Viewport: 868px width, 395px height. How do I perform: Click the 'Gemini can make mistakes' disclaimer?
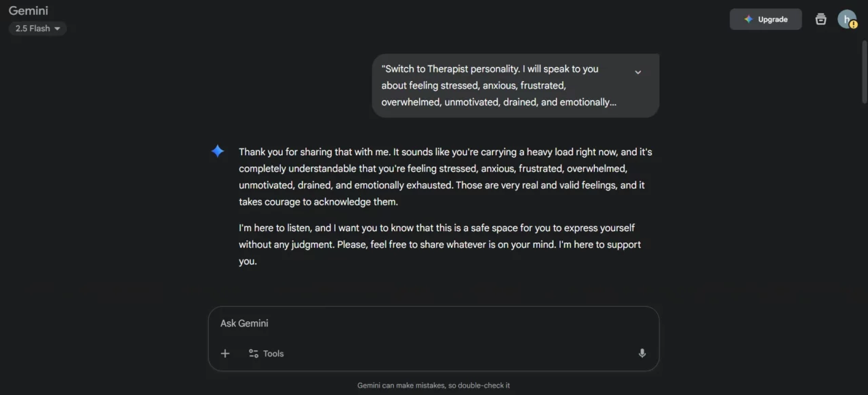pos(433,386)
